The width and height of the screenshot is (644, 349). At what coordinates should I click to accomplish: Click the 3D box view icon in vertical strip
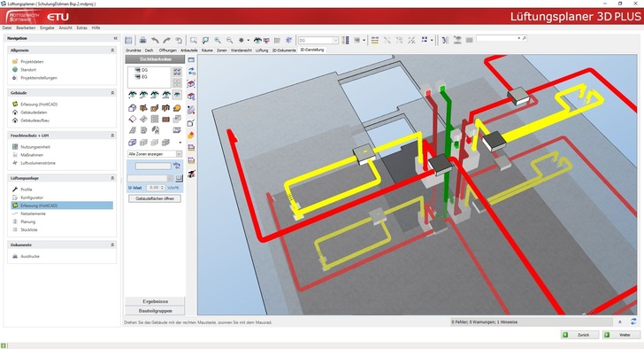[191, 84]
